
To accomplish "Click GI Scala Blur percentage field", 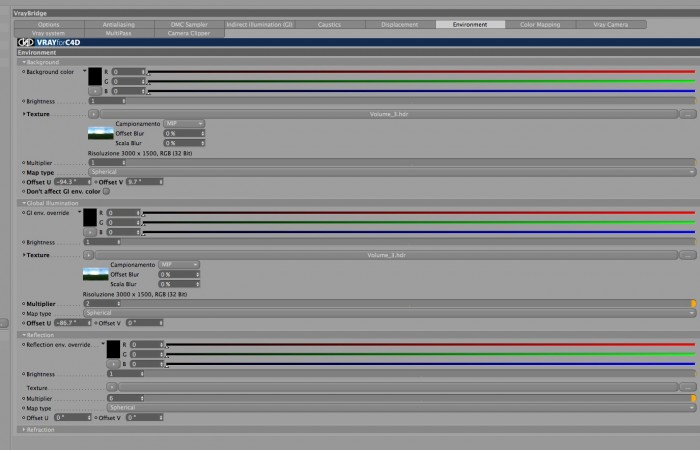I will coord(179,284).
